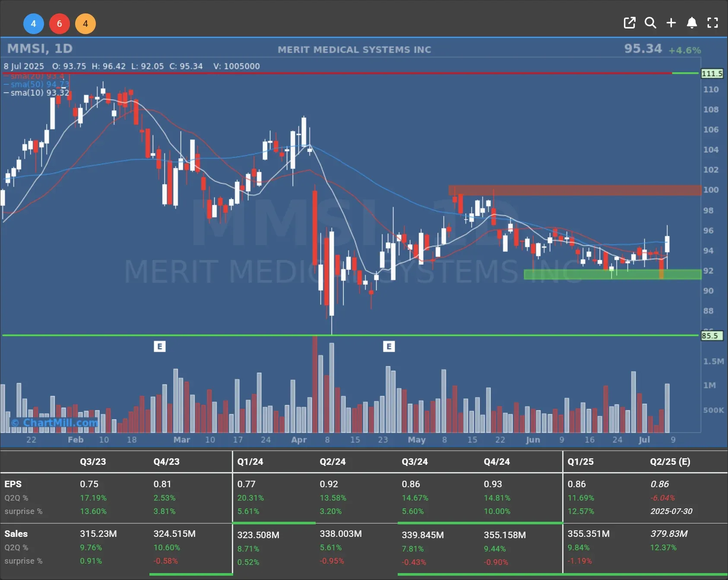Click Sales surprise value -1.19%
The image size is (728, 580).
click(x=579, y=561)
